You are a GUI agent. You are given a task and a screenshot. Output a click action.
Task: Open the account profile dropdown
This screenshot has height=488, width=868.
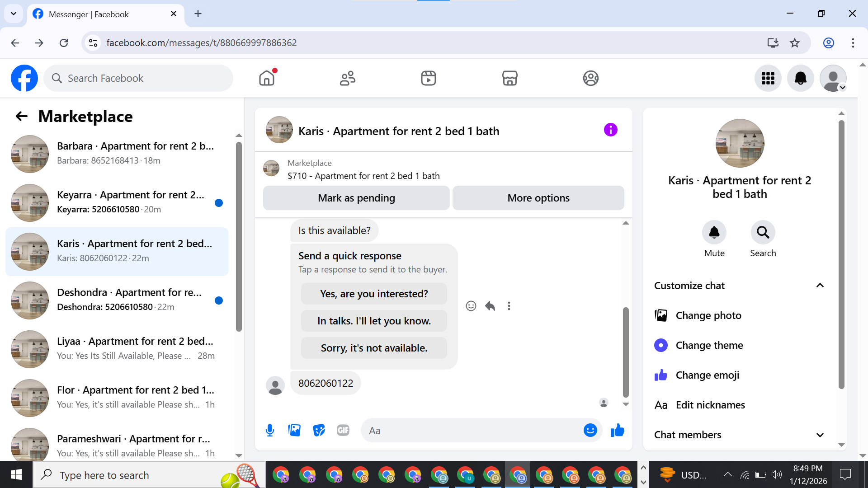point(833,78)
